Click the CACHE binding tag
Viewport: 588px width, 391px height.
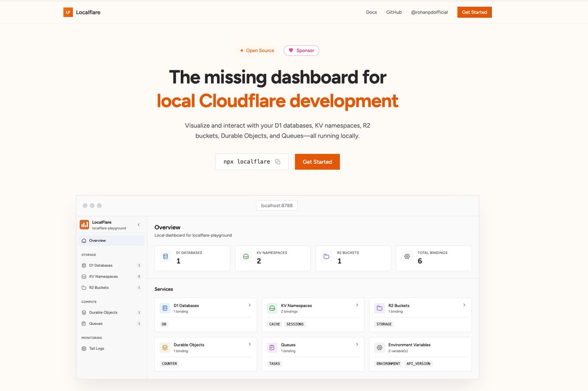(275, 324)
